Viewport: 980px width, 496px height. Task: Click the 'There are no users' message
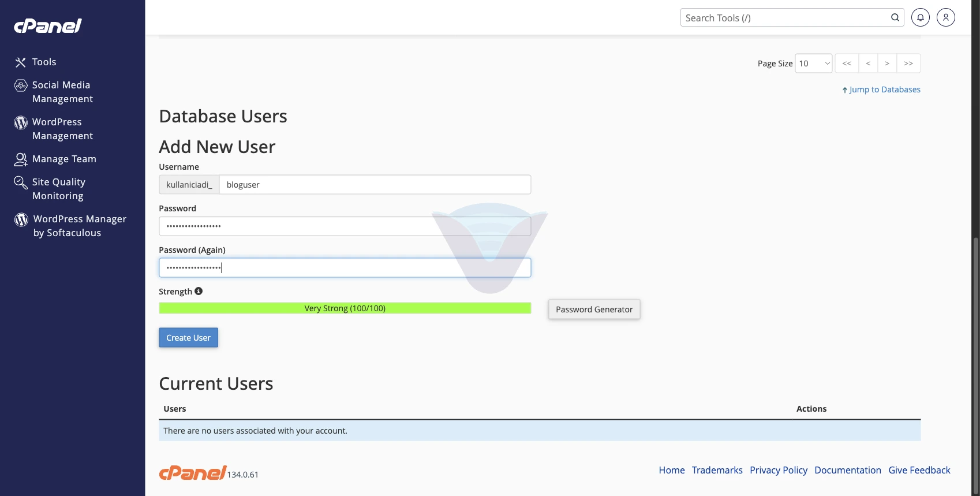pyautogui.click(x=255, y=431)
